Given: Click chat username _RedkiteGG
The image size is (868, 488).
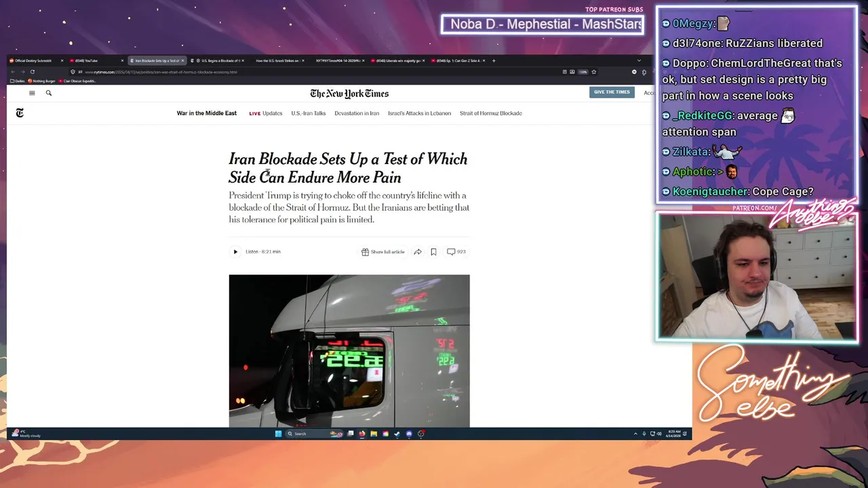Looking at the screenshot, I should click(x=703, y=115).
